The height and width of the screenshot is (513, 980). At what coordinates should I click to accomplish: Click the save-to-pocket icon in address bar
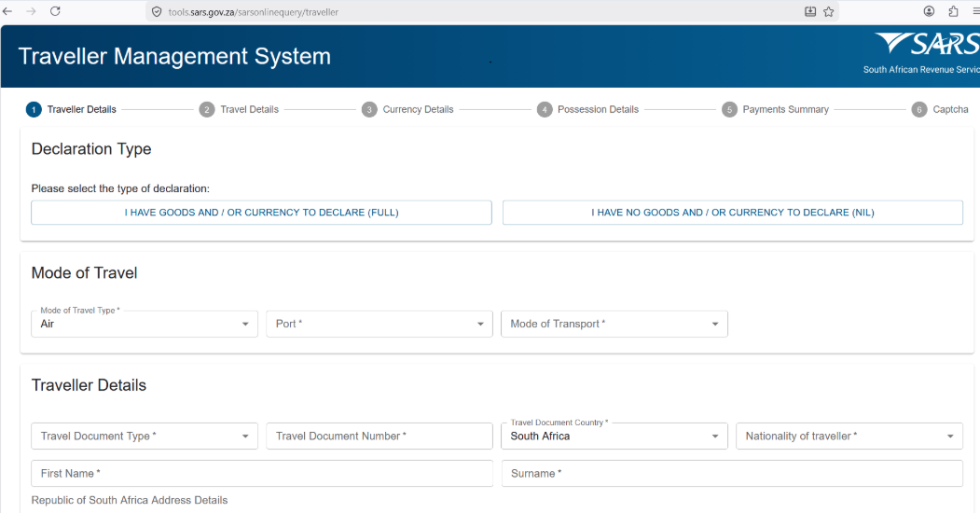(810, 11)
